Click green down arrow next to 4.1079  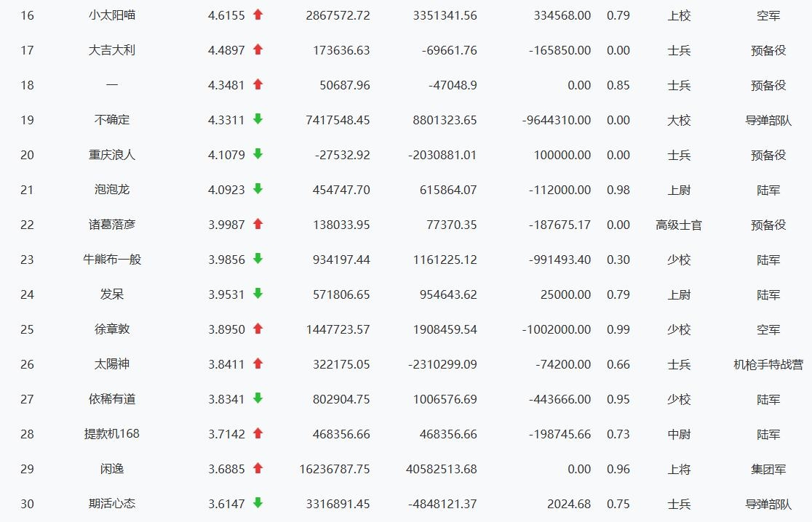click(x=258, y=154)
